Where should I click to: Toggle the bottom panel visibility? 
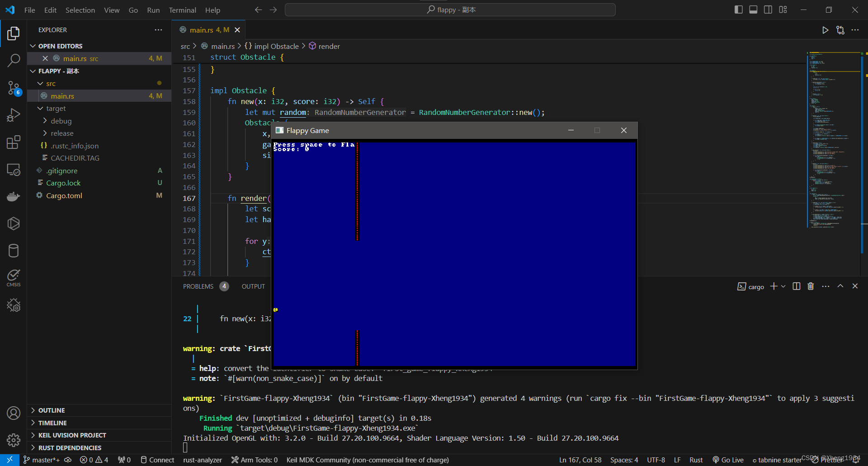(x=753, y=10)
